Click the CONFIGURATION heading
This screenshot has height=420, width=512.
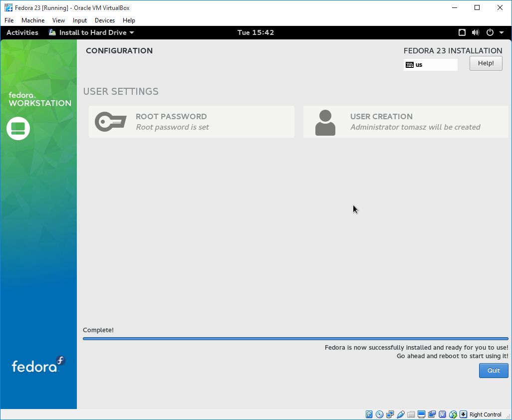119,50
